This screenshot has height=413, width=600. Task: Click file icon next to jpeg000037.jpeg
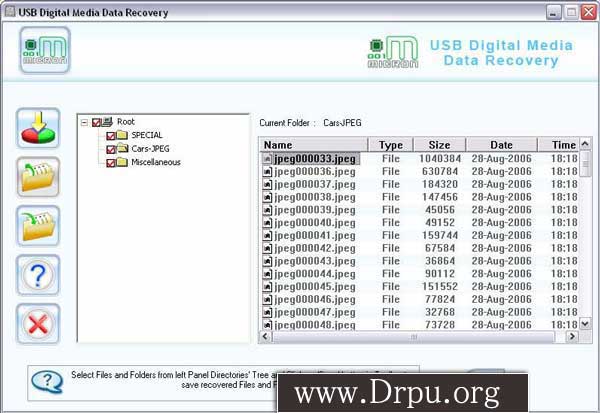267,184
